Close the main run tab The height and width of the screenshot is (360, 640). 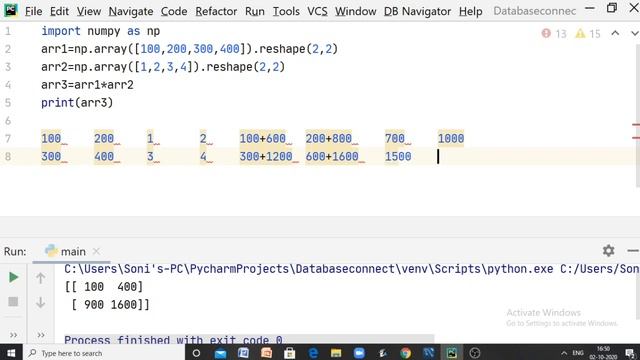coord(96,251)
